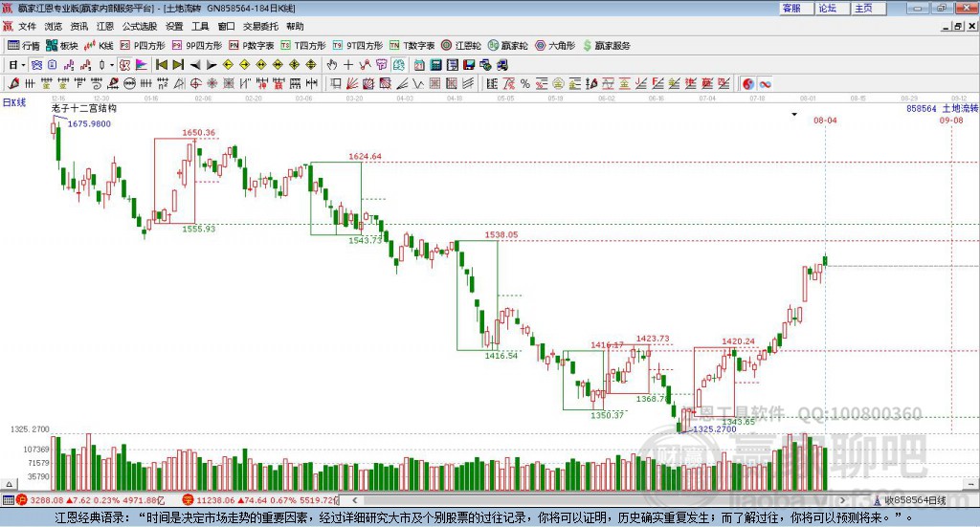Step right with black right arrow

(x=212, y=65)
